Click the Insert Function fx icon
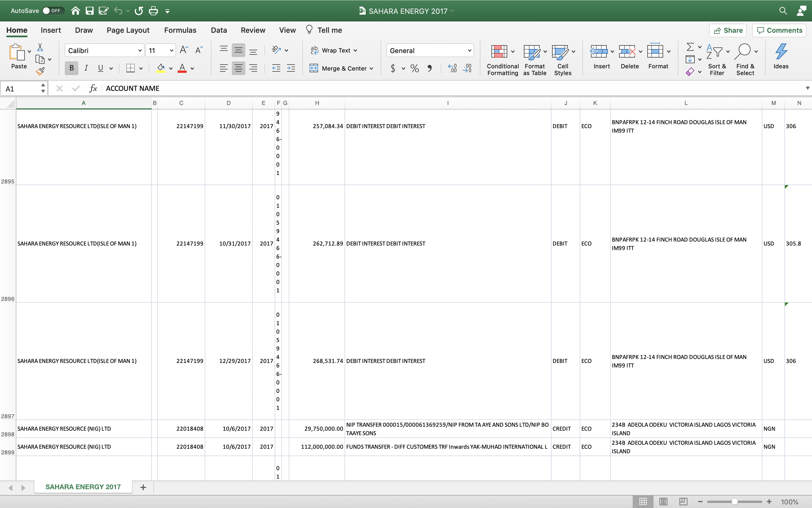 [x=93, y=88]
